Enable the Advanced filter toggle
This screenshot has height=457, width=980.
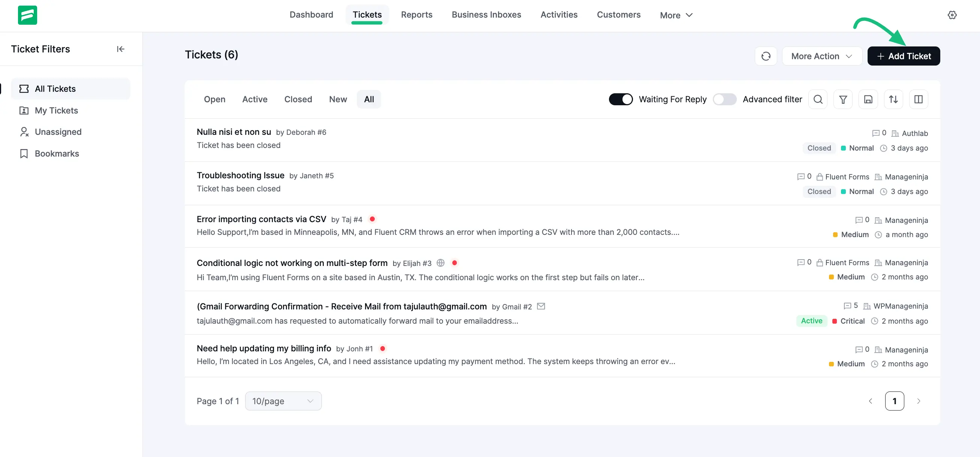(724, 99)
